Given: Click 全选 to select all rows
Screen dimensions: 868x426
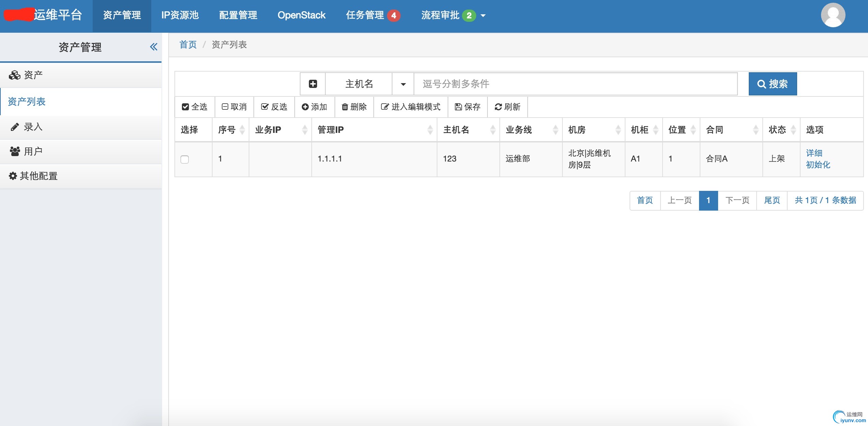Looking at the screenshot, I should (195, 107).
